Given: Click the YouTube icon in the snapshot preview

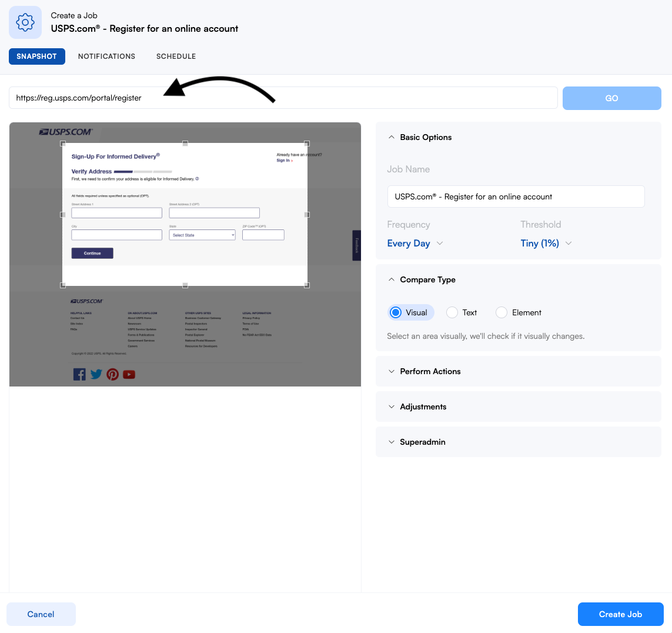Looking at the screenshot, I should click(x=129, y=374).
